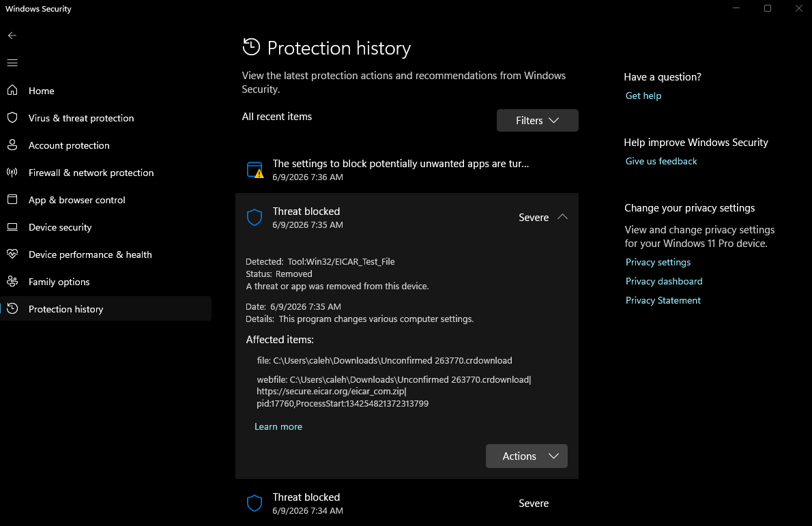Open Family options page

click(x=106, y=282)
